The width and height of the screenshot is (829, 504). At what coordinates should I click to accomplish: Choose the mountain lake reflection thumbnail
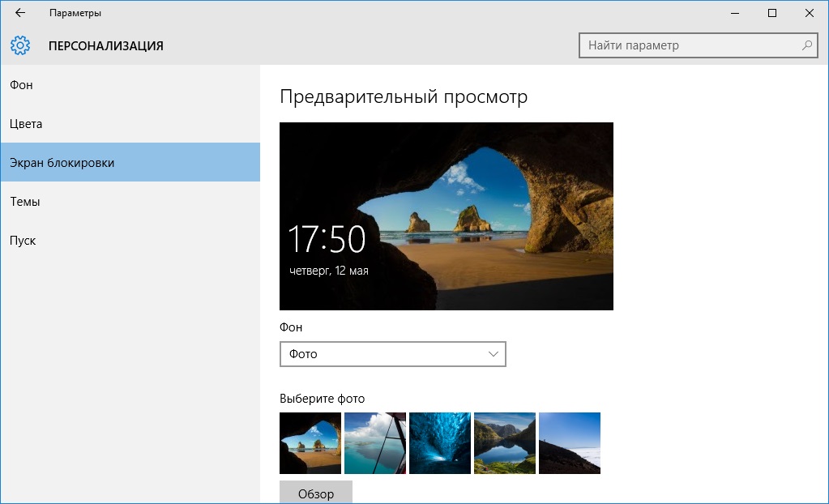[505, 443]
